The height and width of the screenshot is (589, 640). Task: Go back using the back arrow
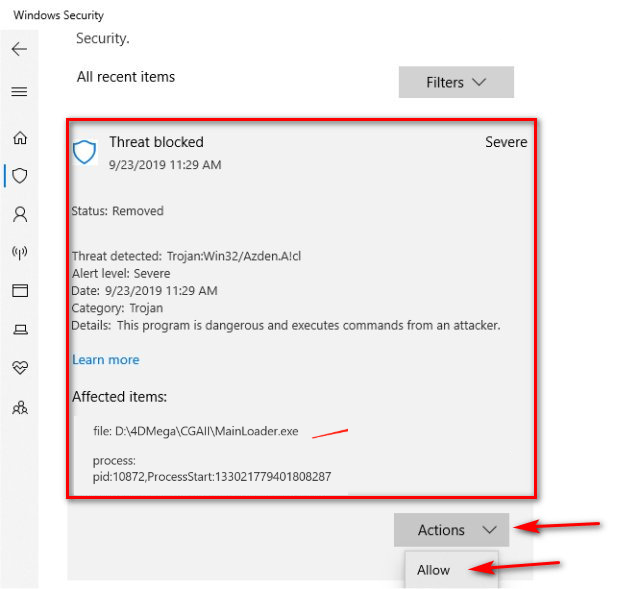pyautogui.click(x=19, y=49)
